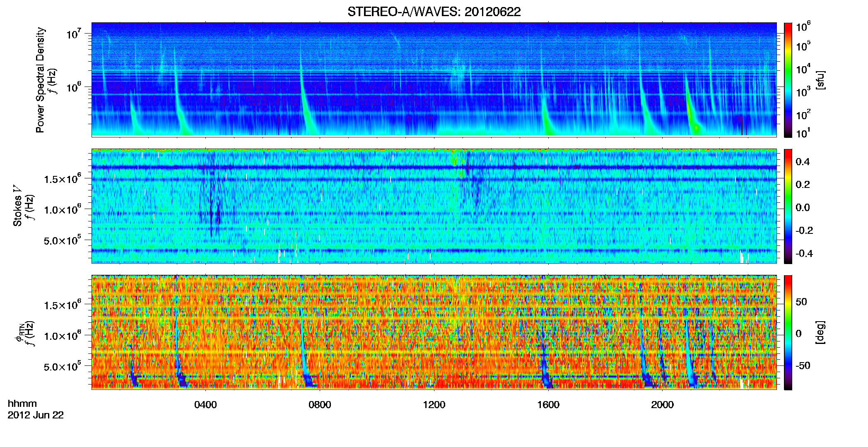Select the 1.5×10^6 tick in Stokes V panel

[63, 179]
